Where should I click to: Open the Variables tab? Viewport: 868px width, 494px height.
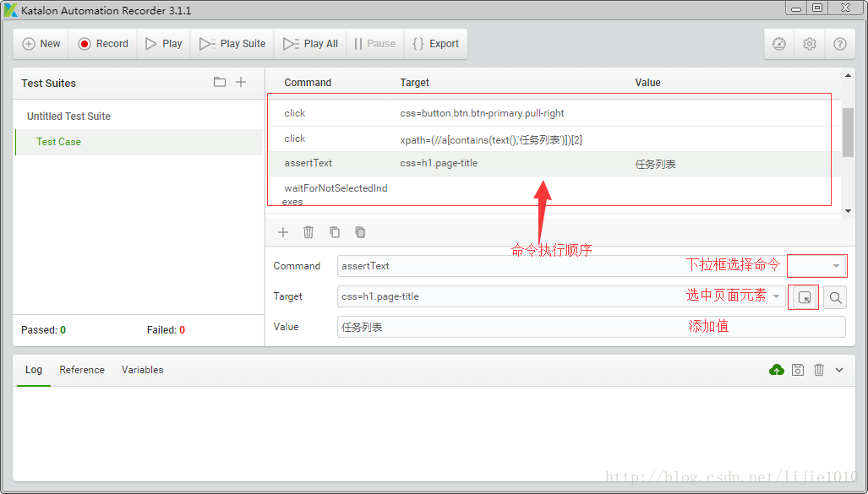coord(142,370)
